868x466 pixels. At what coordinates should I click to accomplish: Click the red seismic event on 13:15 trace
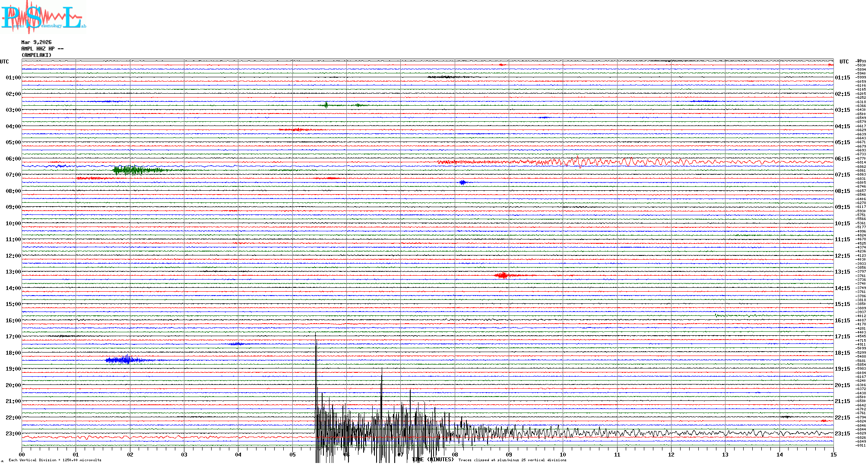(x=503, y=275)
